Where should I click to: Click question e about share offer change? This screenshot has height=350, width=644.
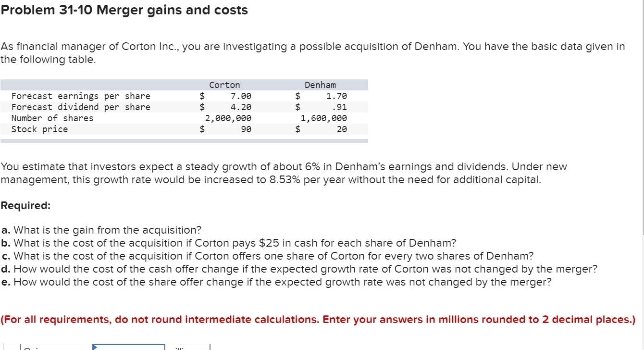[276, 282]
